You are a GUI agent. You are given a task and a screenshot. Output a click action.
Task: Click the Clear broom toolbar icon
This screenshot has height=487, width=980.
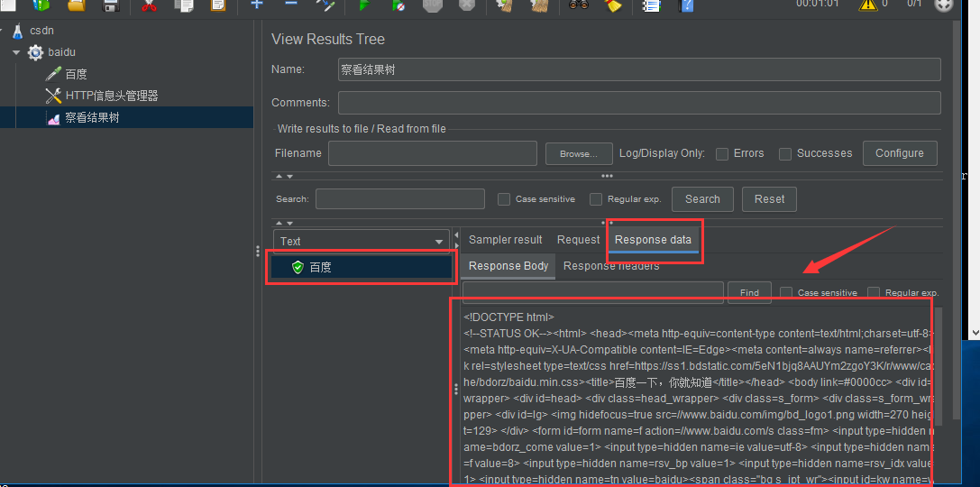pyautogui.click(x=505, y=5)
